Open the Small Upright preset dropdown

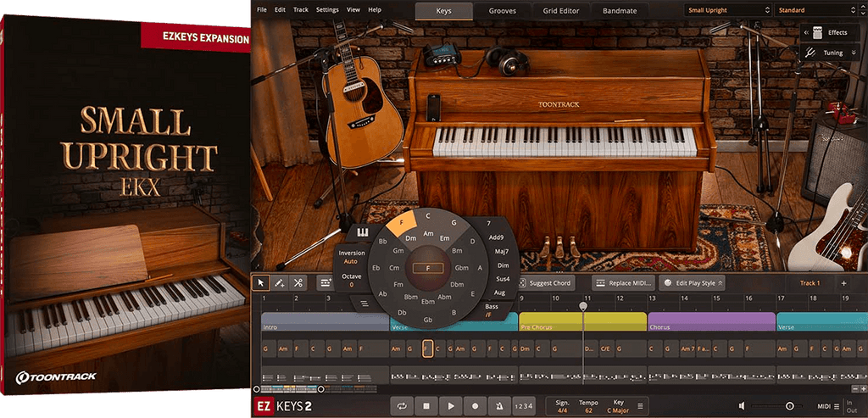click(x=727, y=10)
